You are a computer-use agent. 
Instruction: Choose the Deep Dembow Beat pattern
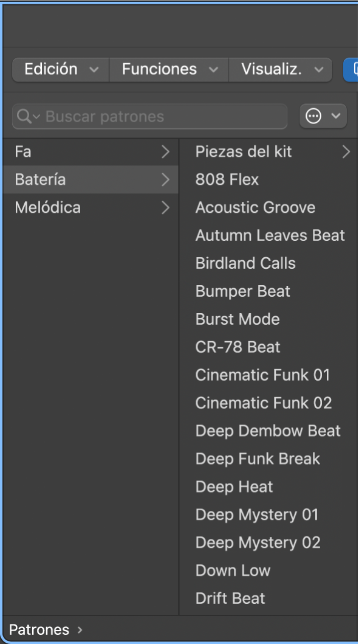(x=268, y=431)
